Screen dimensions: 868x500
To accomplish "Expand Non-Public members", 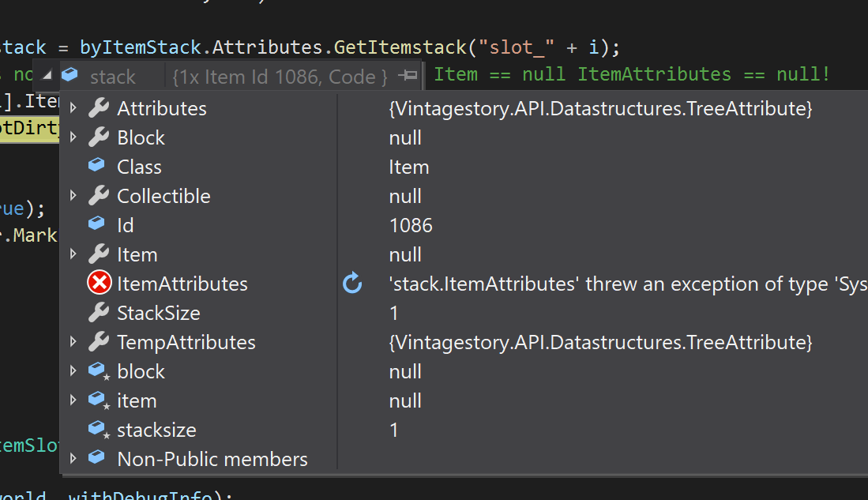I will tap(73, 459).
